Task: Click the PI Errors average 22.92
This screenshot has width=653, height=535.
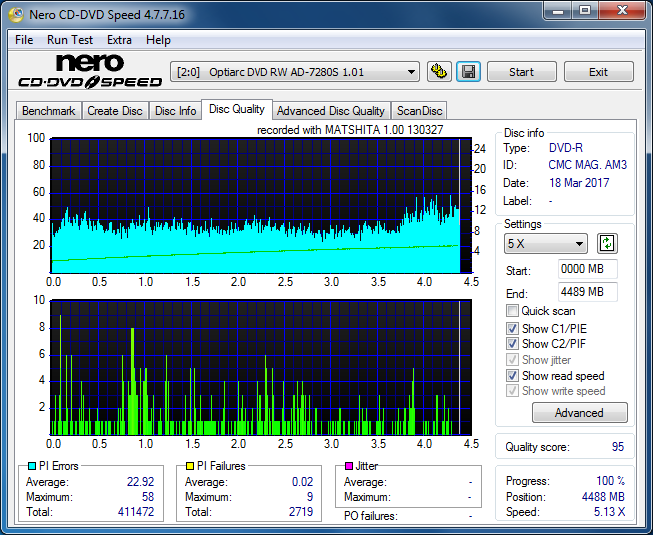Action: coord(140,482)
